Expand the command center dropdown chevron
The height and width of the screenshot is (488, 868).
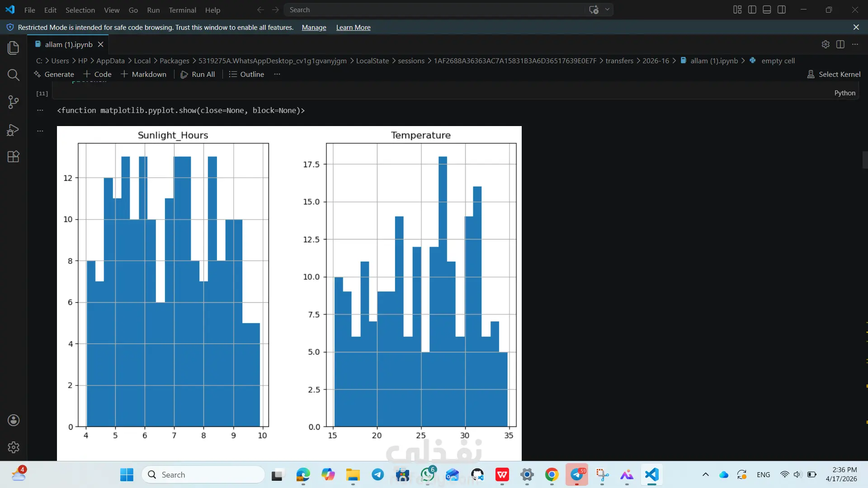(x=607, y=9)
